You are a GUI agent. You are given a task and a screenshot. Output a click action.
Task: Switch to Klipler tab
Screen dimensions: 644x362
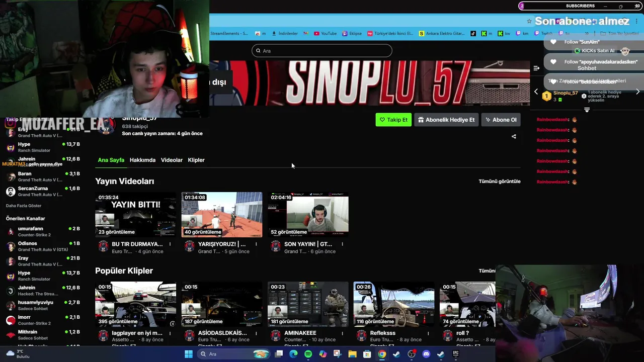(196, 160)
